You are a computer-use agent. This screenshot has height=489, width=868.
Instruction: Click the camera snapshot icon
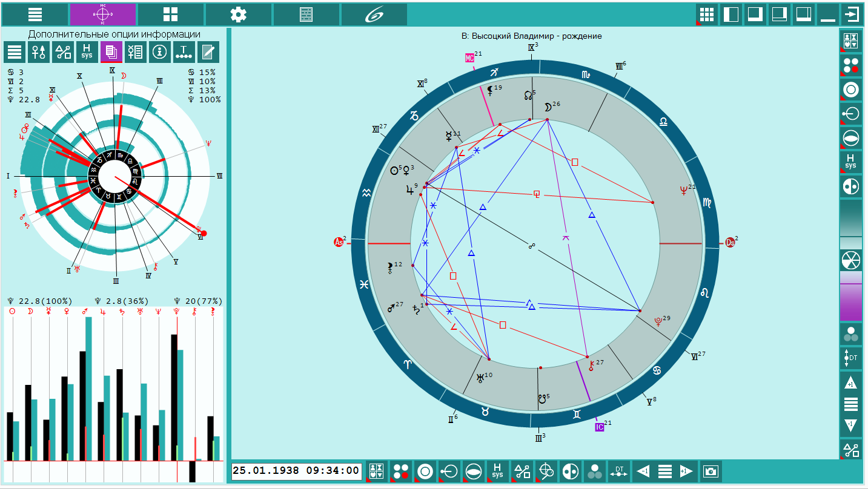(x=711, y=471)
